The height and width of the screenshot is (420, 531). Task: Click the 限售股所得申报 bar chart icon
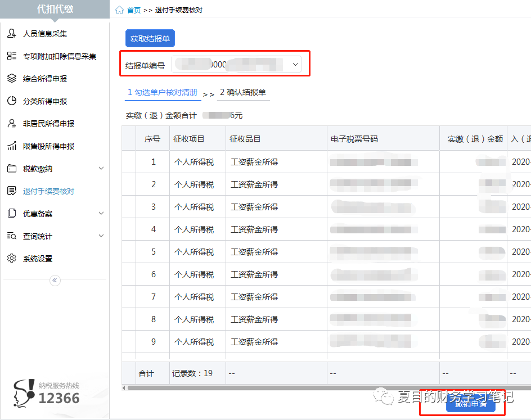(12, 146)
